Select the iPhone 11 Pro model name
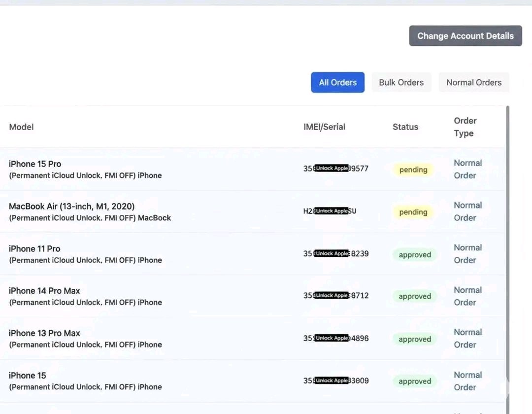Viewport: 532px width, 414px height. [34, 249]
